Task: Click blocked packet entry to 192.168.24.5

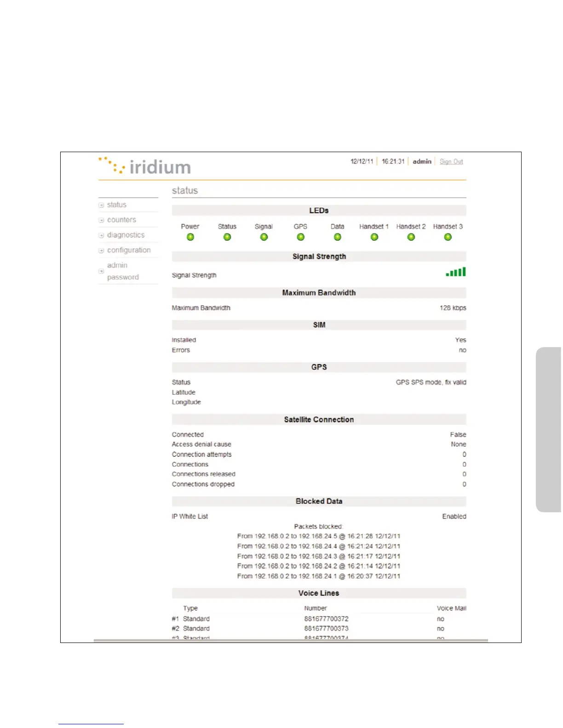Action: [319, 536]
